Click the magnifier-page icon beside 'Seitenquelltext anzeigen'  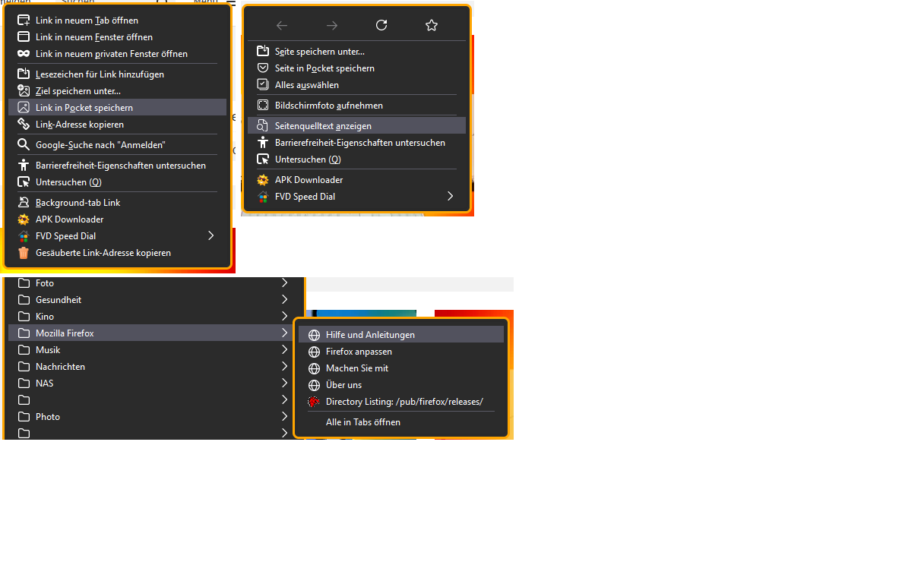click(263, 125)
